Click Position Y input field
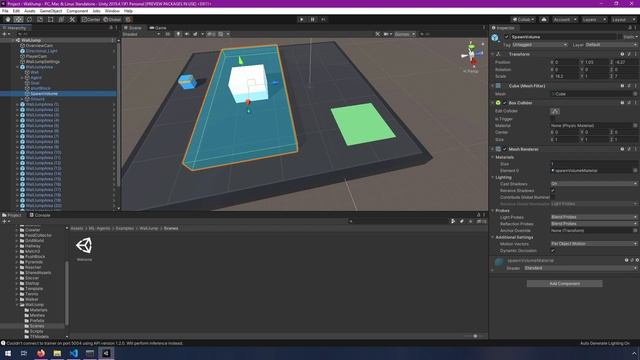Image resolution: width=640 pixels, height=360 pixels. point(597,62)
